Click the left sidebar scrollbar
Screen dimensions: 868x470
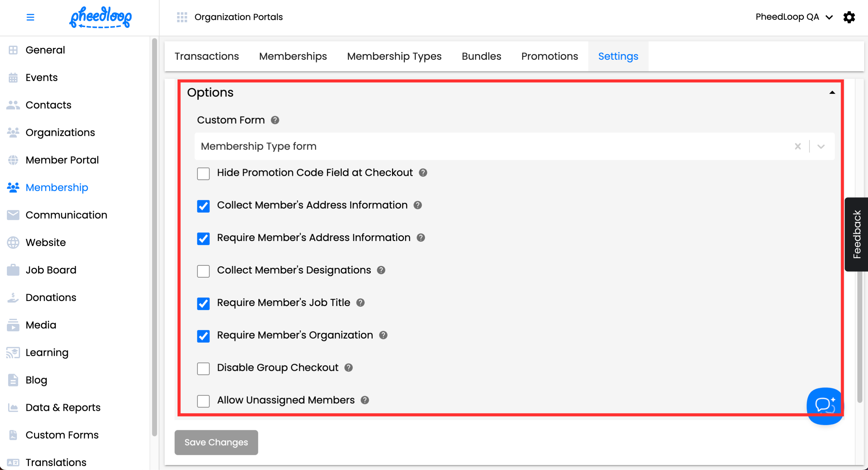pyautogui.click(x=154, y=236)
